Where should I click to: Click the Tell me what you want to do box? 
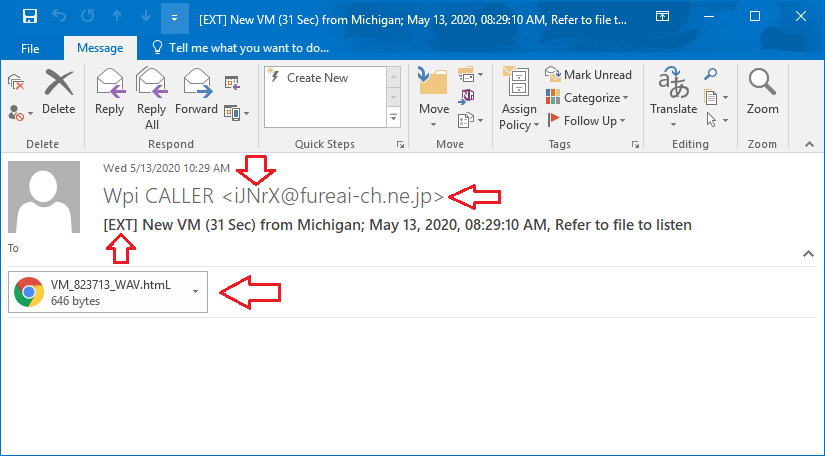click(240, 48)
